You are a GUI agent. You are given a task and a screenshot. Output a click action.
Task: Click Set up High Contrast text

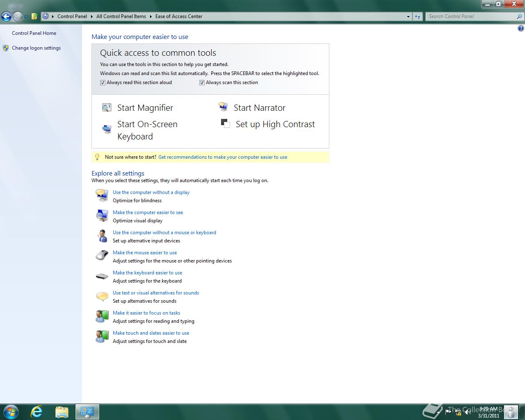(275, 124)
